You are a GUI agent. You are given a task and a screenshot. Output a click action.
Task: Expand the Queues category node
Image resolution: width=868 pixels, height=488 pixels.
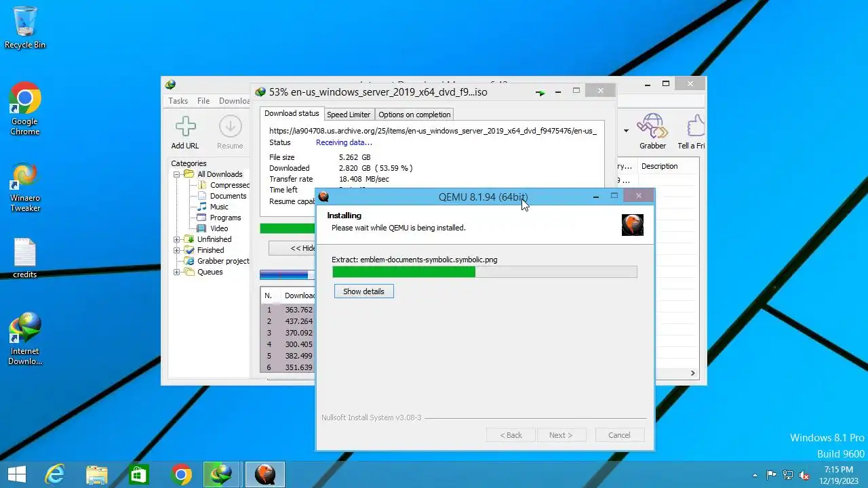click(177, 272)
